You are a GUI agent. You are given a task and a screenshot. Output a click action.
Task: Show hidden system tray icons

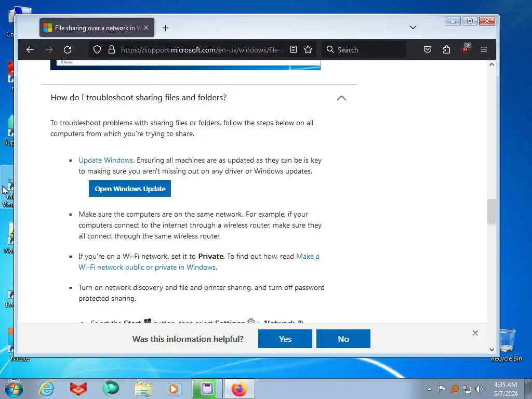[x=429, y=389]
